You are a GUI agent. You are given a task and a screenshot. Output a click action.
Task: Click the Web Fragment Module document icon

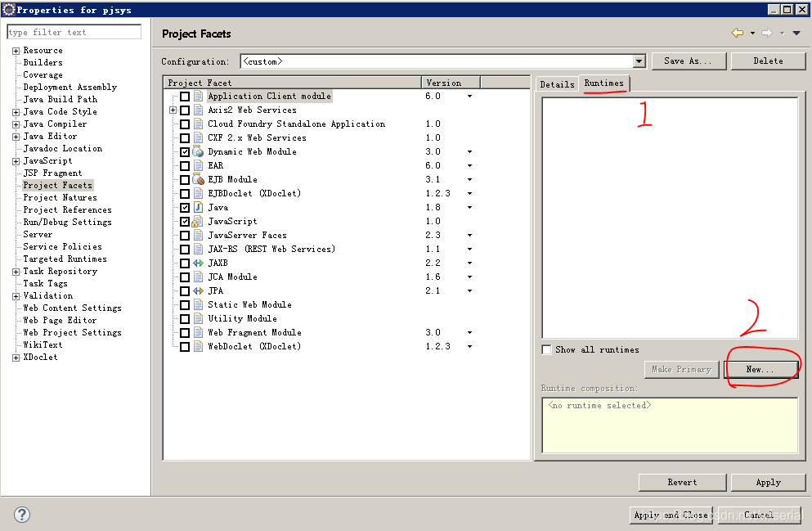[198, 332]
